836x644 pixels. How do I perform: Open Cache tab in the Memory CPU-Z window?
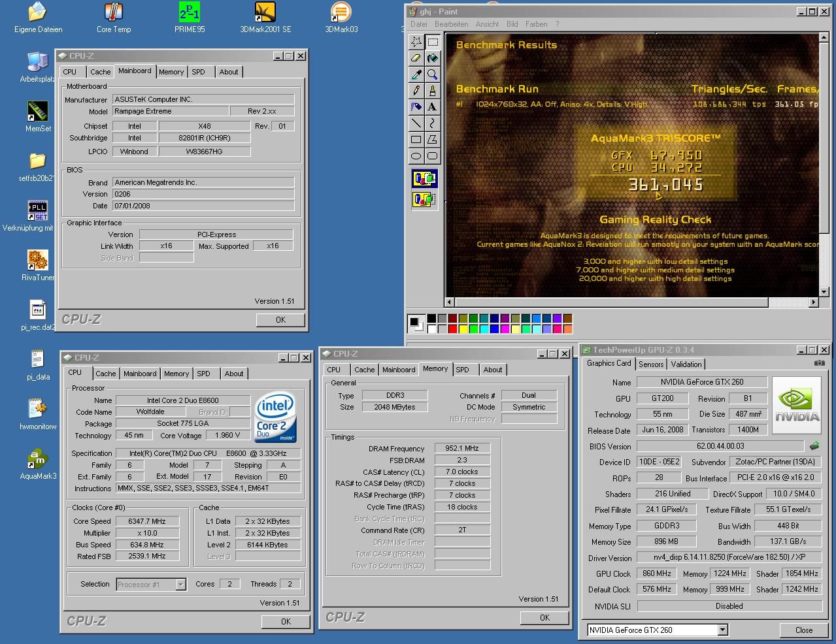pos(365,370)
